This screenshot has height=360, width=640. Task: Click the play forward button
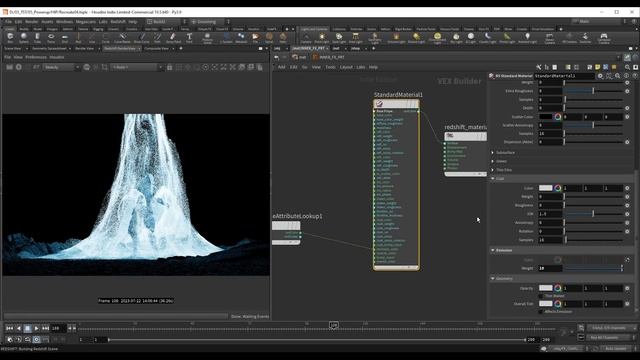(x=36, y=328)
